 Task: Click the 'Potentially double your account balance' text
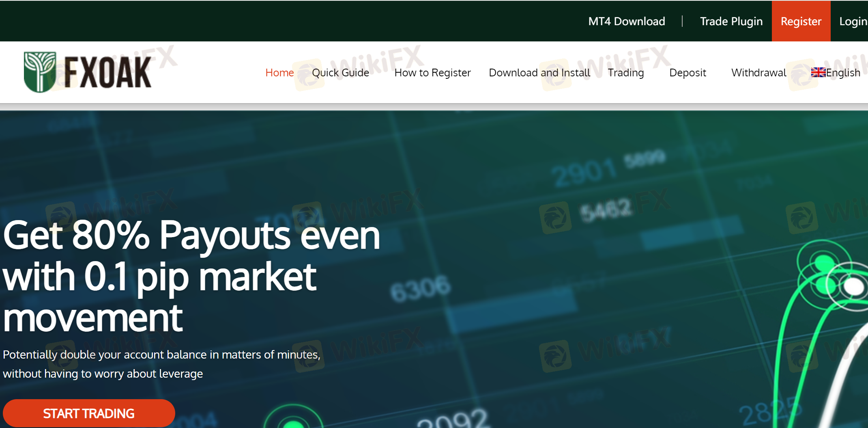(x=162, y=364)
